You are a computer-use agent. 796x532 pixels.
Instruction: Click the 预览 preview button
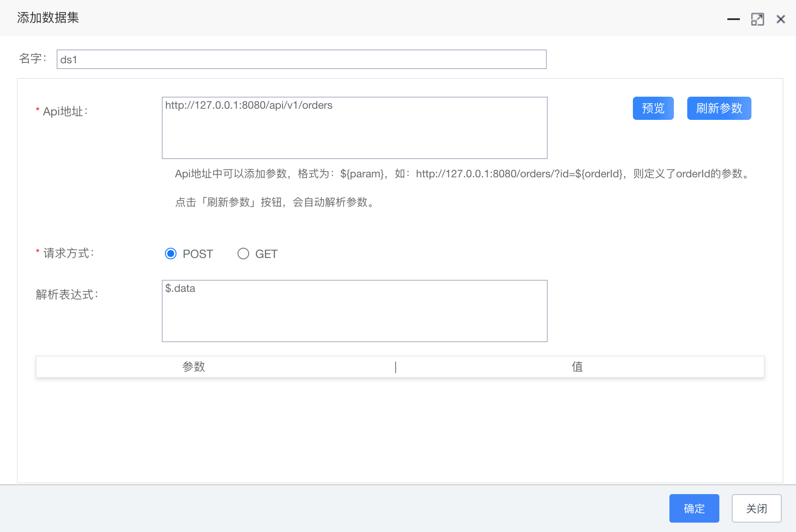(x=653, y=108)
